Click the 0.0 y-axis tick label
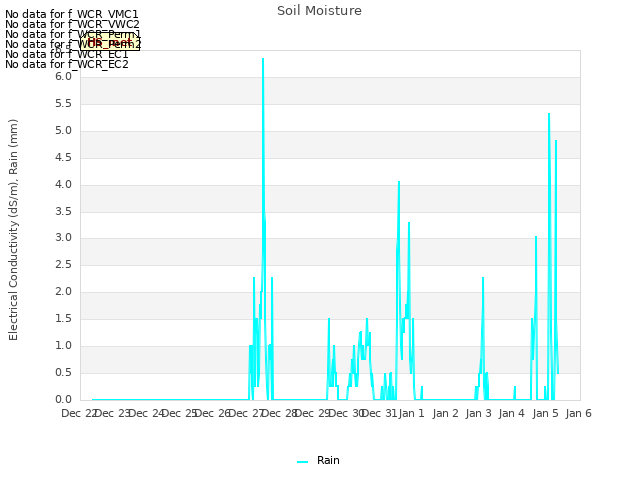The image size is (640, 480). tap(63, 399)
